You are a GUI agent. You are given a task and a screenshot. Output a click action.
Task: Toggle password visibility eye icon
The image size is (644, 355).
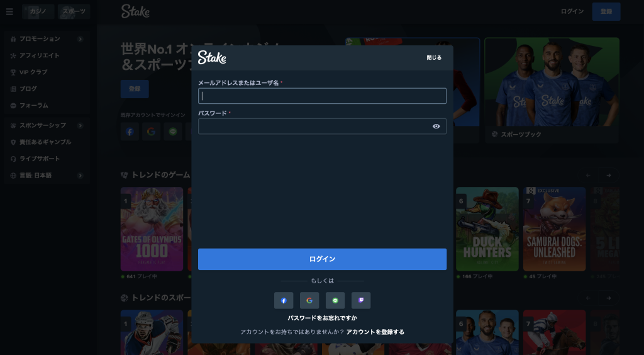pyautogui.click(x=436, y=127)
